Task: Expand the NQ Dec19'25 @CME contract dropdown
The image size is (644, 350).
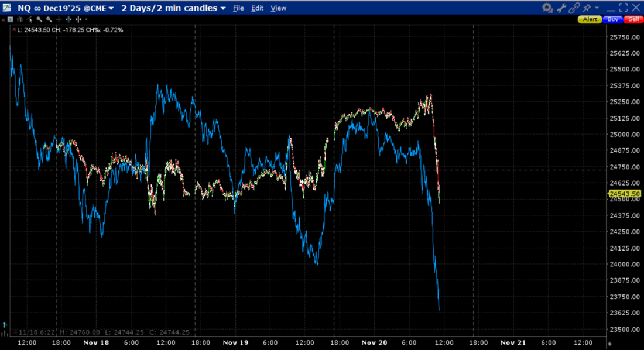Action: (x=111, y=8)
